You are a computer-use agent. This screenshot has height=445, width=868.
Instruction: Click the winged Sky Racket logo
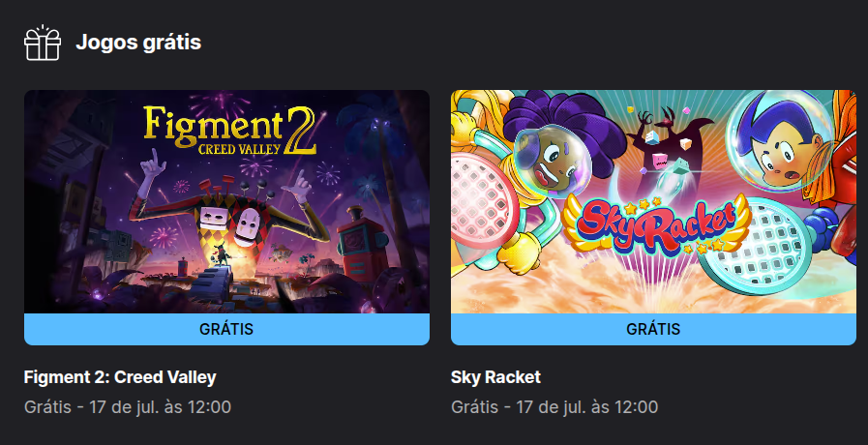[x=656, y=224]
